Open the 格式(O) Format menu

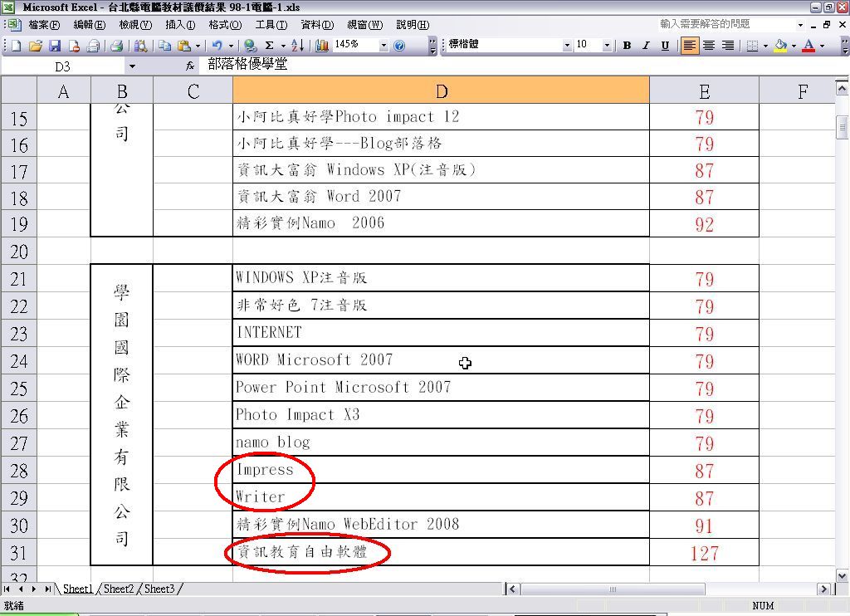click(226, 25)
